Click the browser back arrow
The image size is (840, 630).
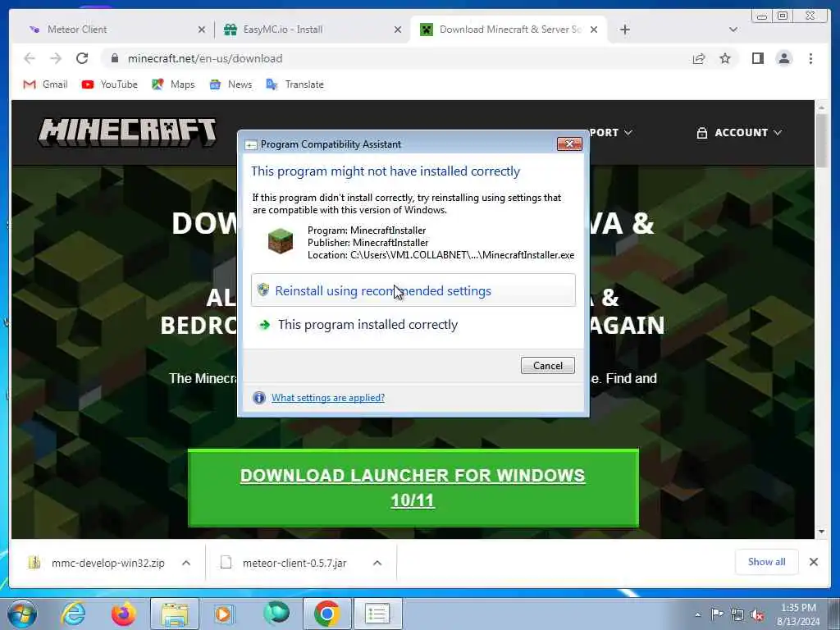(x=30, y=58)
